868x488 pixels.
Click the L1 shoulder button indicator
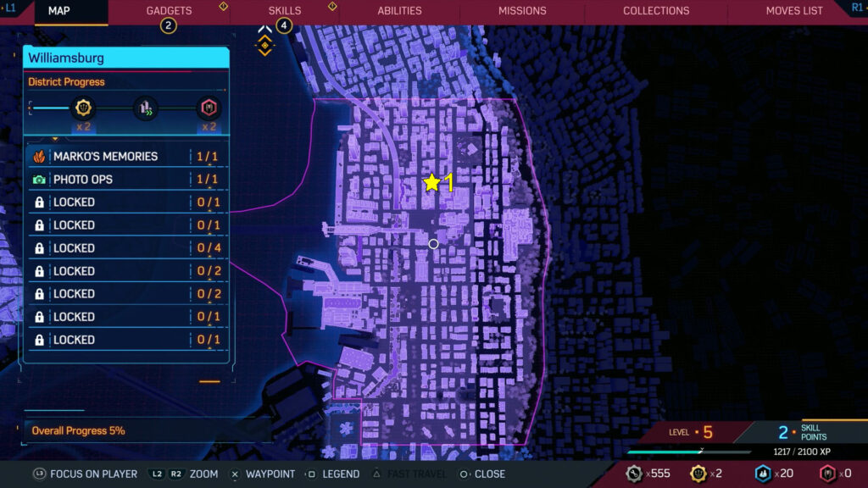[x=10, y=8]
